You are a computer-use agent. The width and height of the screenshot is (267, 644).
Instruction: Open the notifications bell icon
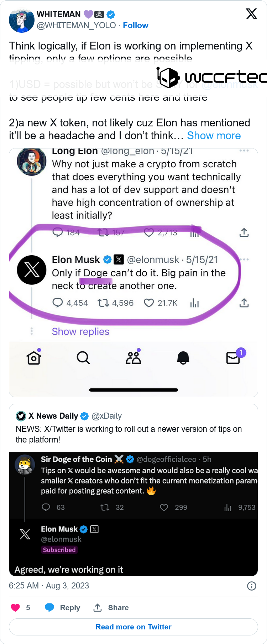coord(183,357)
